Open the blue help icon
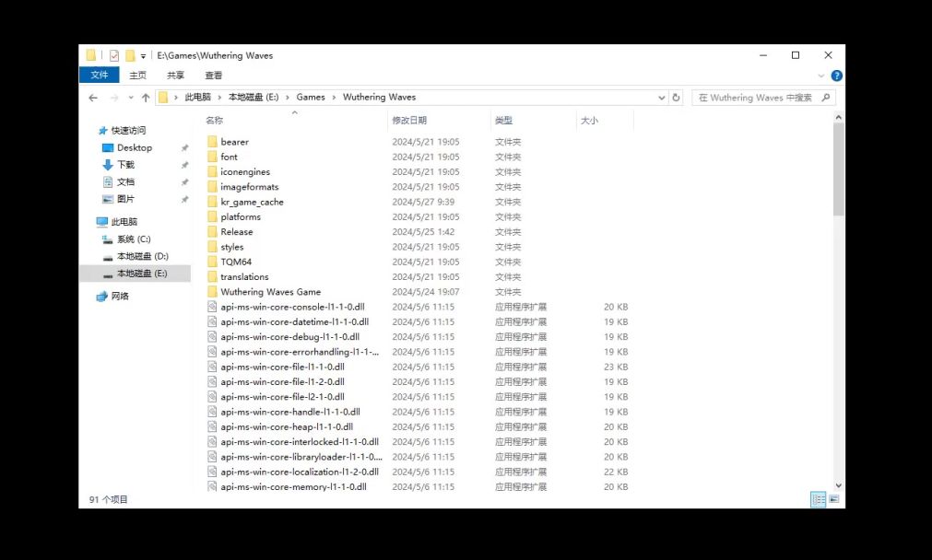932x560 pixels. [x=836, y=76]
